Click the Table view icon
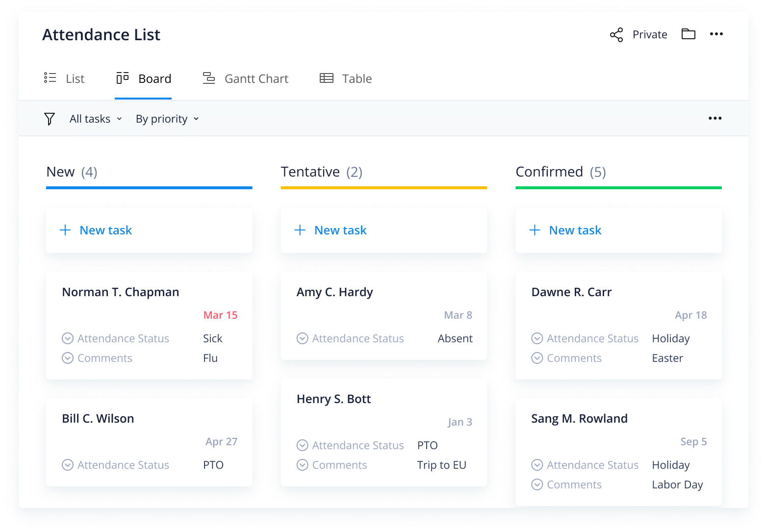 pyautogui.click(x=327, y=78)
